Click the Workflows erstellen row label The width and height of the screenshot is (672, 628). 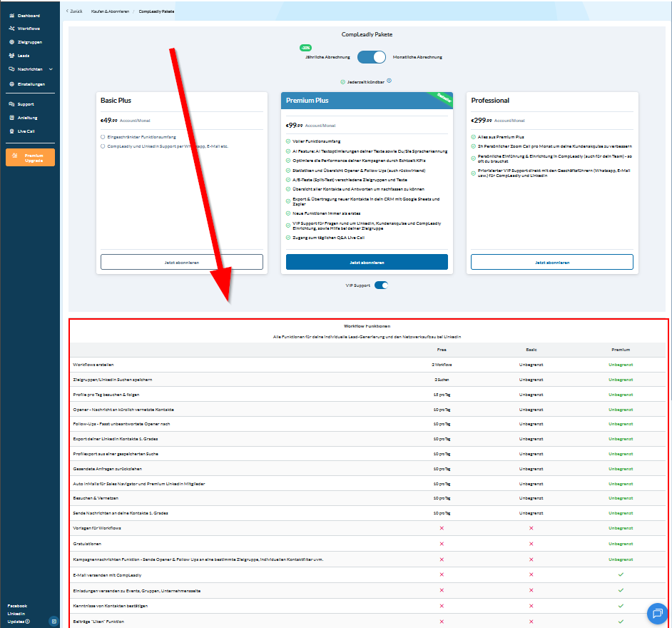coord(93,365)
